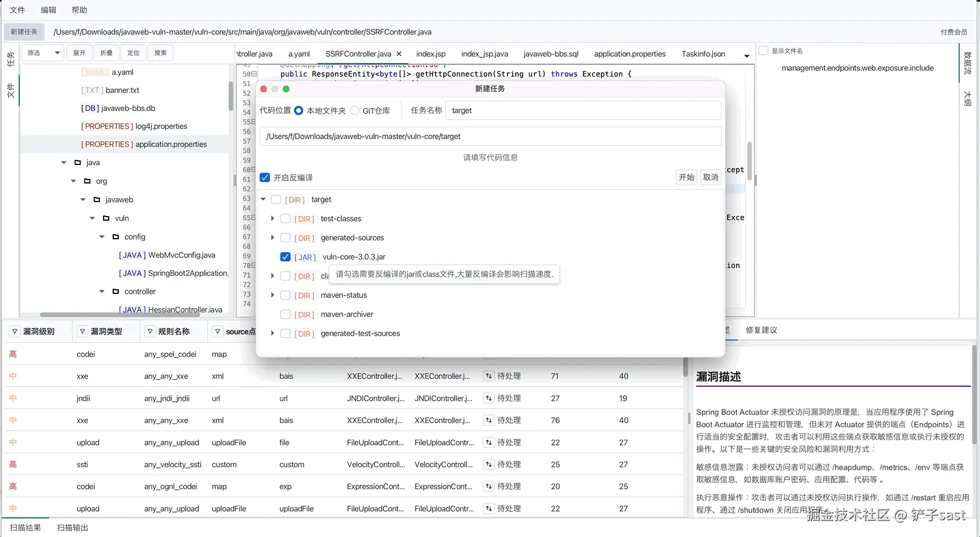Click the filter icon beside 漏洞级别 column
The height and width of the screenshot is (537, 980).
pyautogui.click(x=15, y=332)
